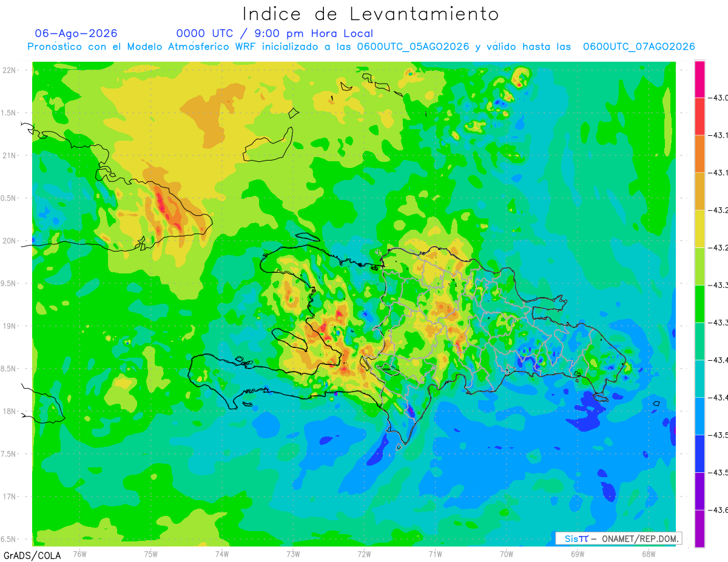Click the '20N' latitude label
The height and width of the screenshot is (562, 728).
click(x=10, y=241)
